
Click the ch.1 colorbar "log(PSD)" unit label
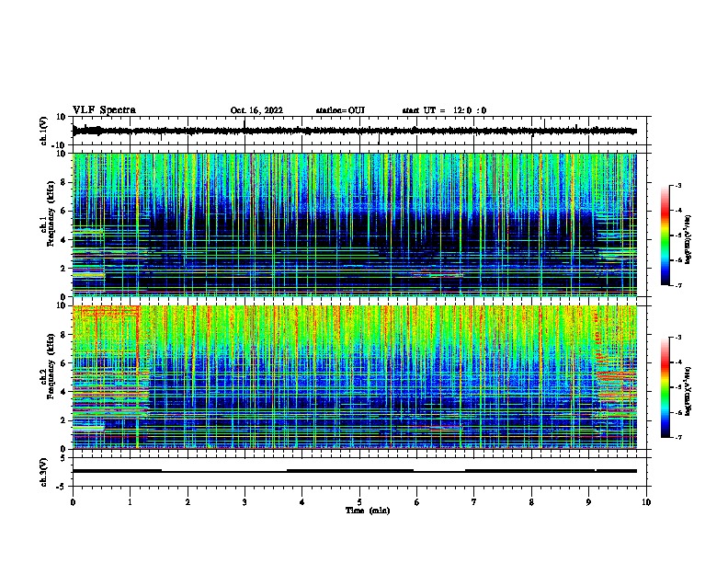pos(688,240)
